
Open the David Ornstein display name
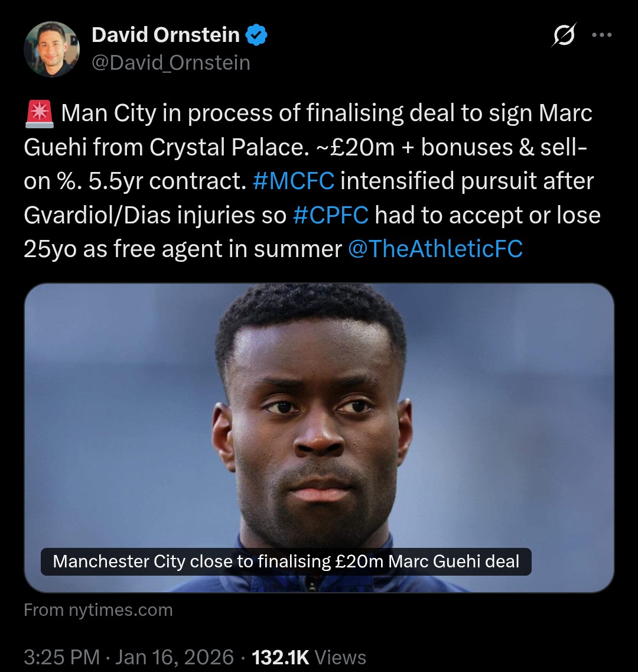click(165, 36)
